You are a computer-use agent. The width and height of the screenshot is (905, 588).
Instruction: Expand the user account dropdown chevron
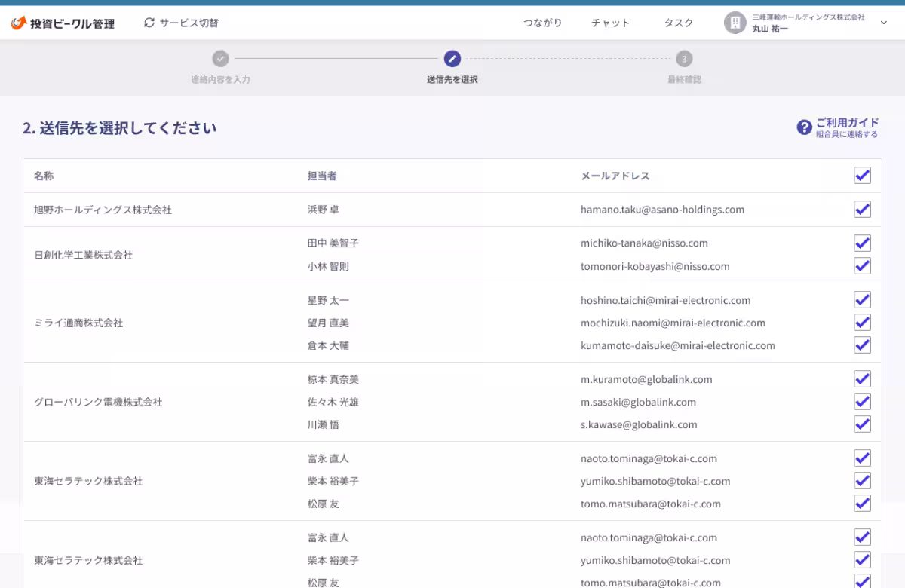click(x=884, y=23)
